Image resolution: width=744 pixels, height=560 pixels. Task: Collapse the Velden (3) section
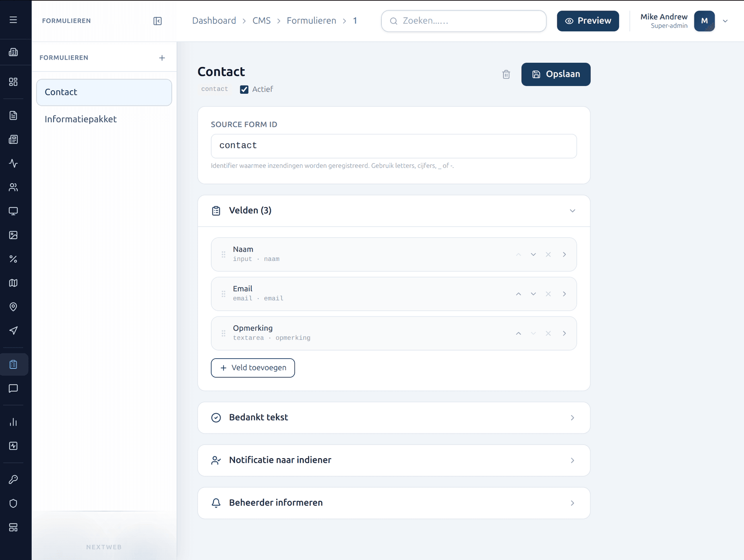tap(572, 211)
